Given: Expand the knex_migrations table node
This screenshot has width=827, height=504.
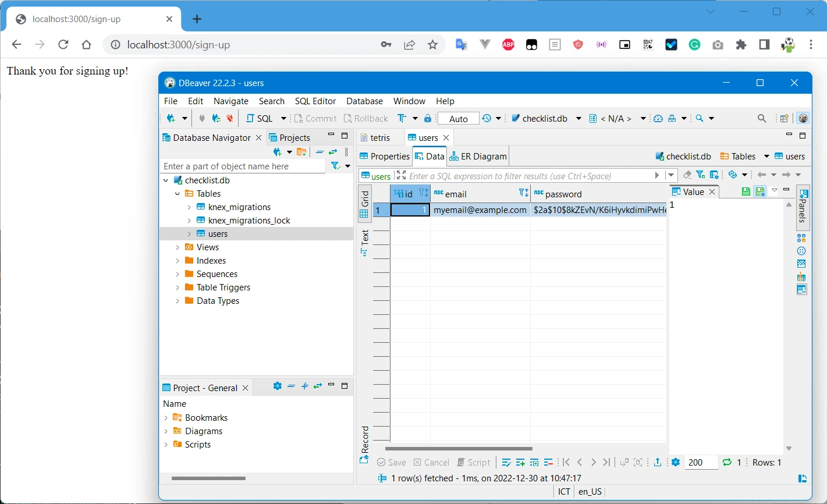Looking at the screenshot, I should tap(189, 207).
